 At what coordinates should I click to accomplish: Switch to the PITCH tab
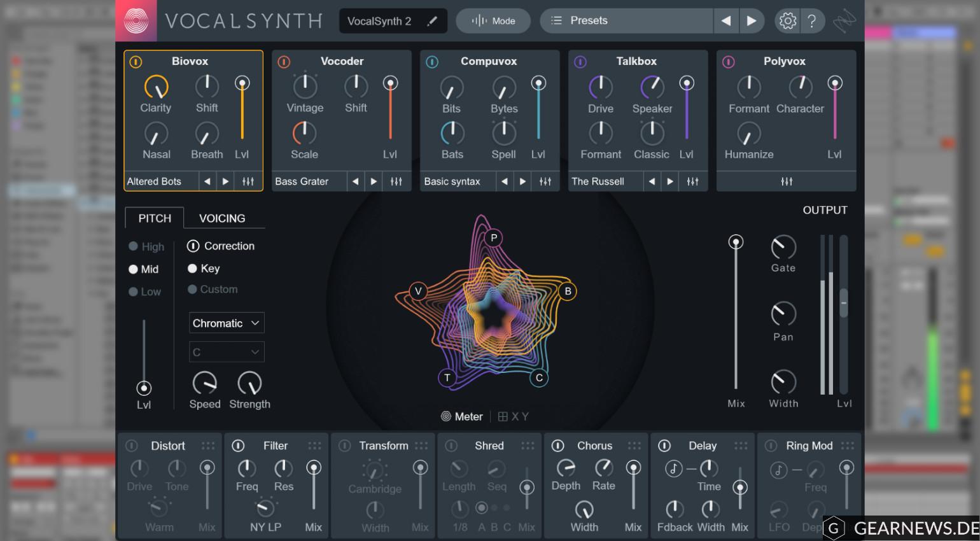(155, 218)
